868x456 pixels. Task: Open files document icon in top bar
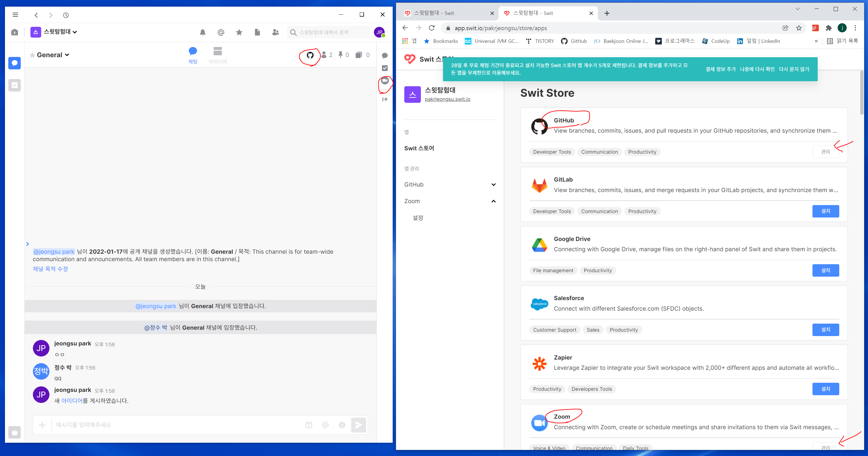[257, 32]
